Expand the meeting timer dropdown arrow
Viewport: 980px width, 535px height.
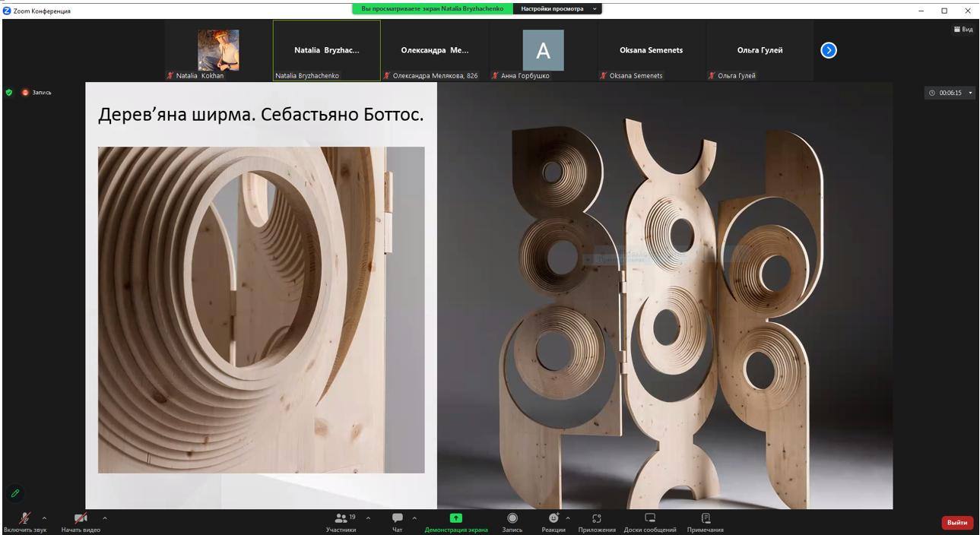pos(970,93)
